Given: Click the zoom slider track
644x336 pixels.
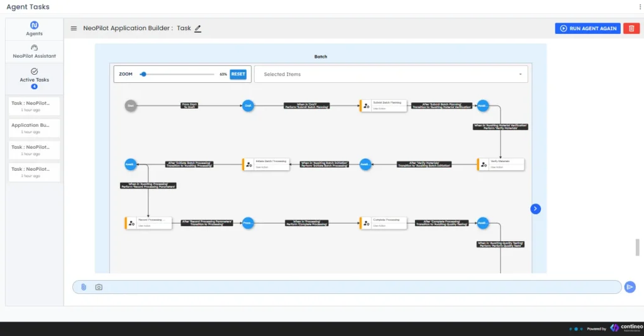Looking at the screenshot, I should tap(177, 74).
